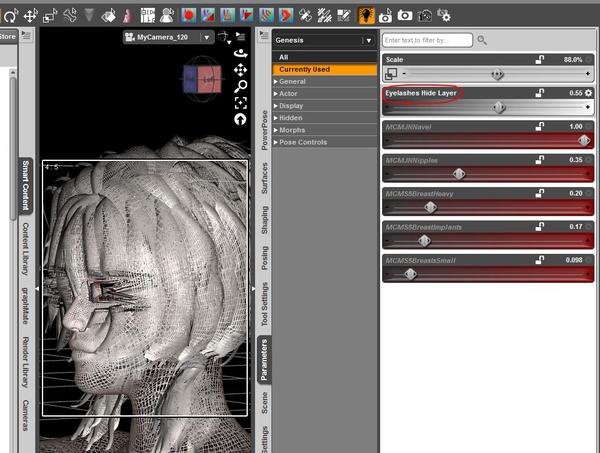Image resolution: width=600 pixels, height=453 pixels.
Task: Select the Scale tool in the toolbar
Action: 50,16
